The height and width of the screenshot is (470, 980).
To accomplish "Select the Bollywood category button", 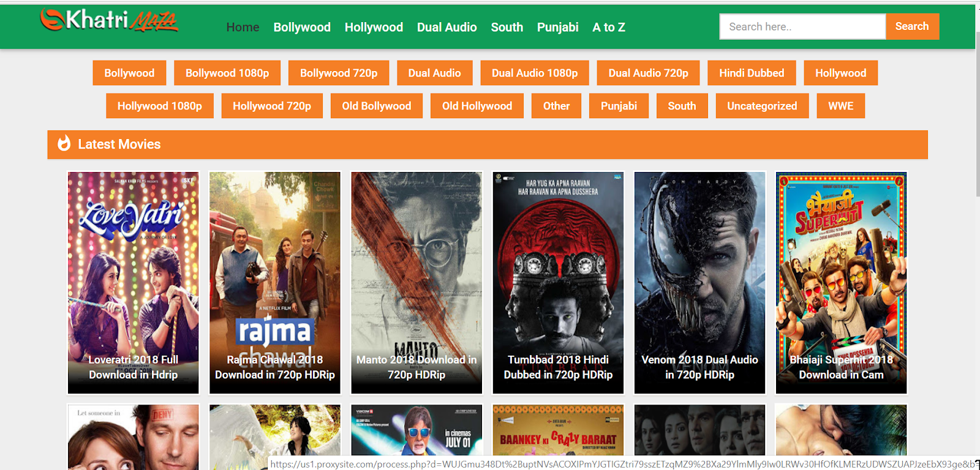I will (x=129, y=73).
